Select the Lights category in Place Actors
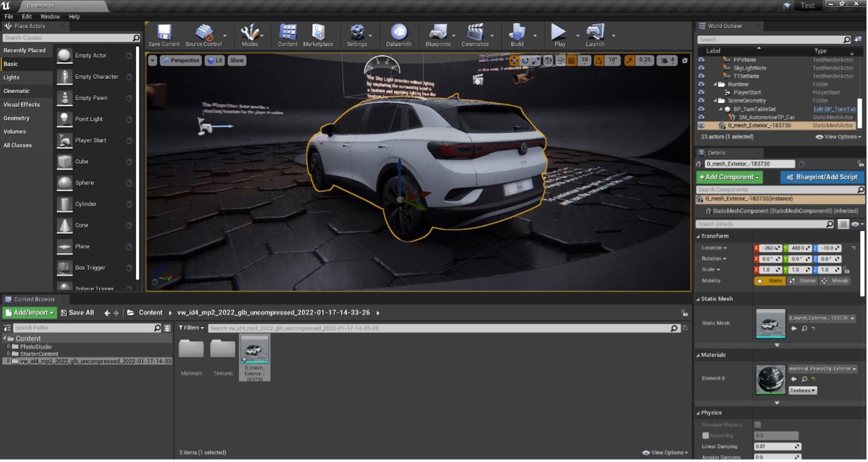Viewport: 868px width, 462px height. point(26,78)
